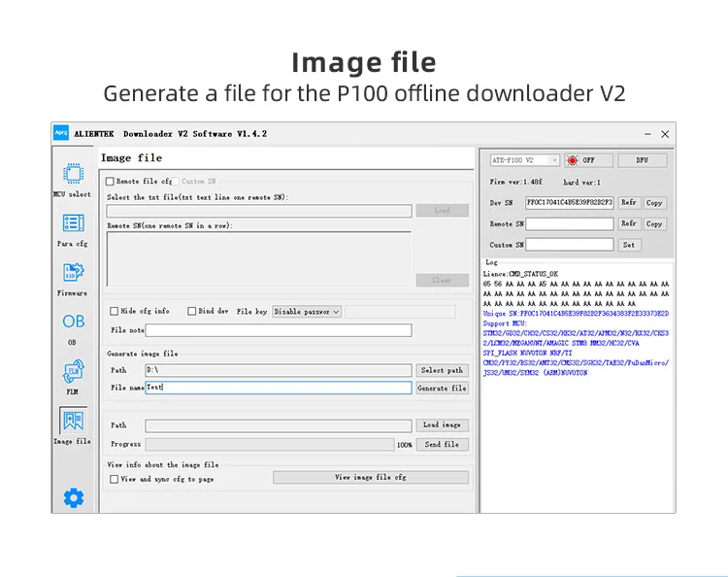The image size is (728, 577).
Task: Click the Remote SN list text area
Action: coord(259,258)
